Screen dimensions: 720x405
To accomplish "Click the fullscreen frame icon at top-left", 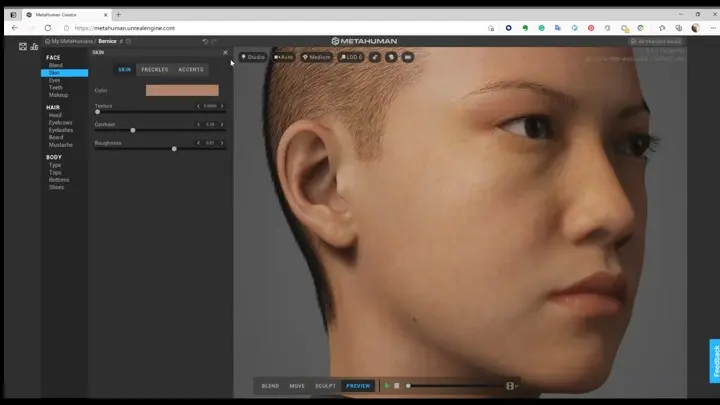I will point(22,46).
